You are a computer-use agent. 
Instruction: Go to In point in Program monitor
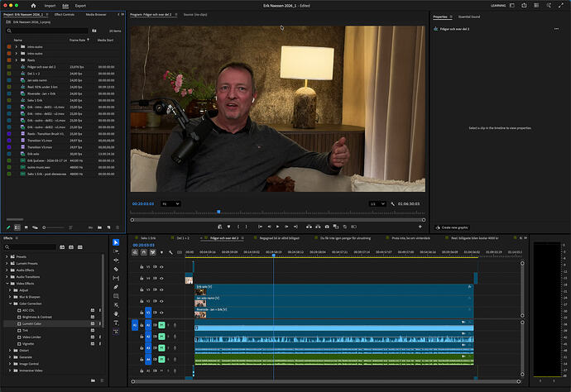coord(260,227)
